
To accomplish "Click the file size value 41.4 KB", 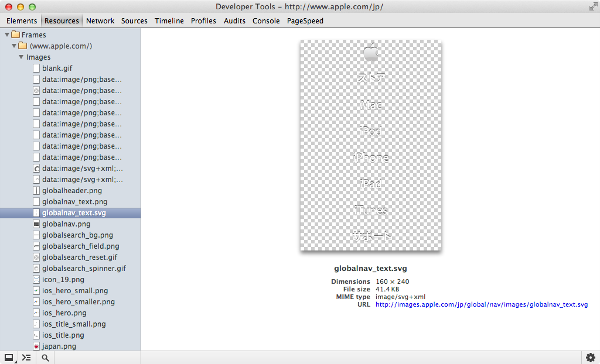I will click(x=387, y=290).
